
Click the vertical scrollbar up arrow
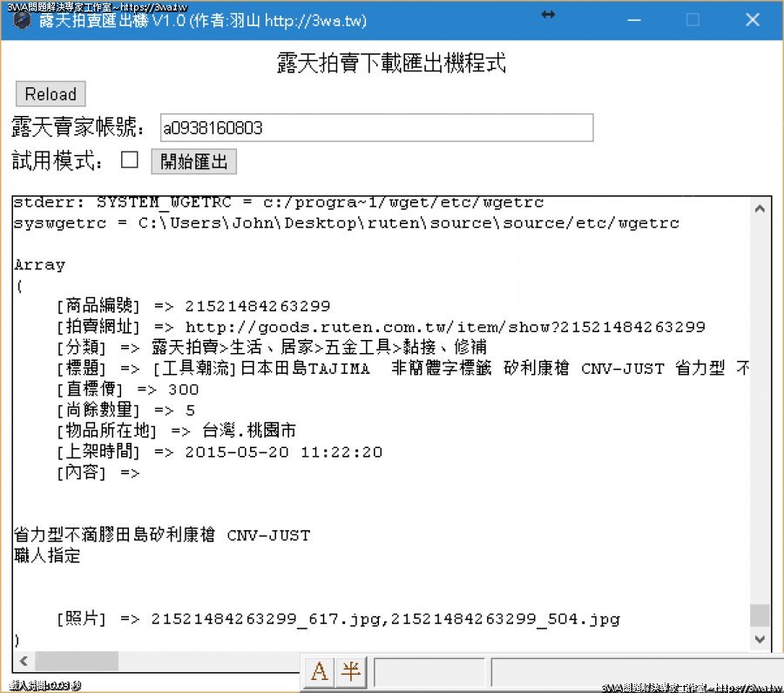[x=760, y=209]
